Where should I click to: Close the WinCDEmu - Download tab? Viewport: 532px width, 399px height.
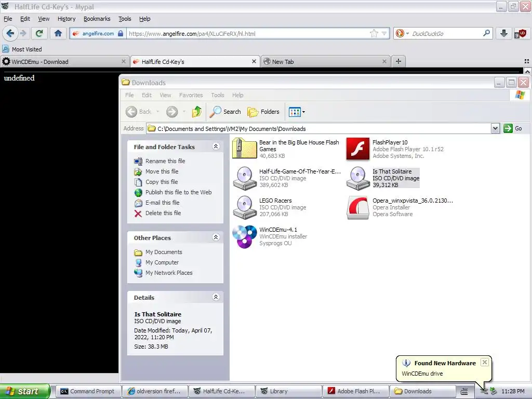coord(124,61)
